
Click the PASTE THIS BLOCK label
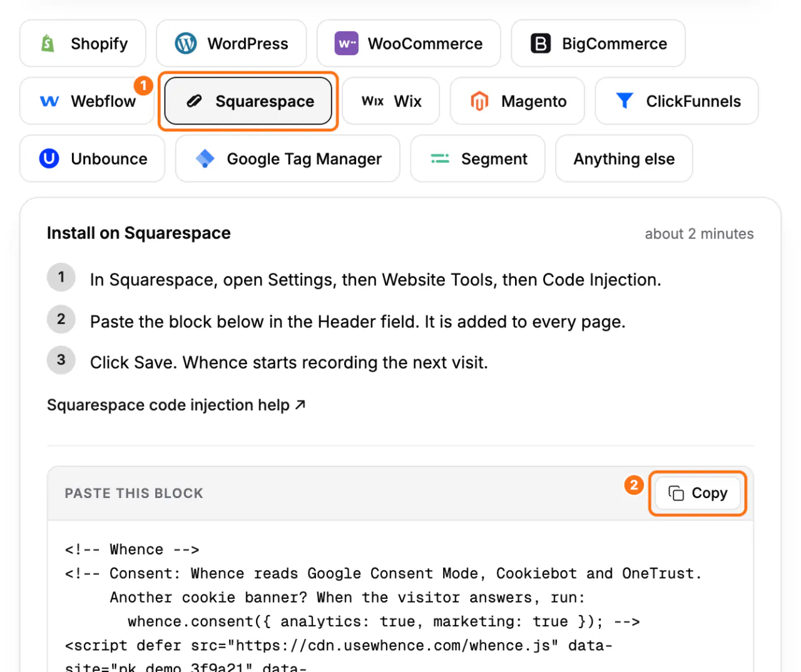pos(134,493)
